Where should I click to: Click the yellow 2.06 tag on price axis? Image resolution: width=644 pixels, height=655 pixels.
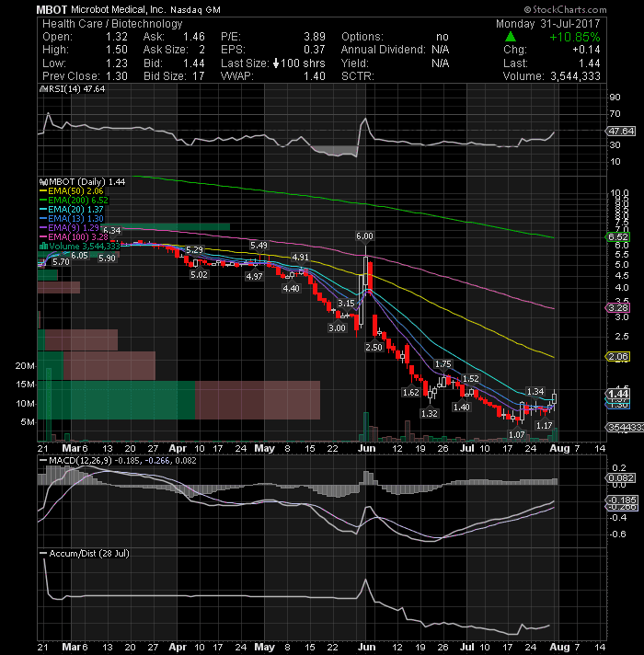point(618,357)
